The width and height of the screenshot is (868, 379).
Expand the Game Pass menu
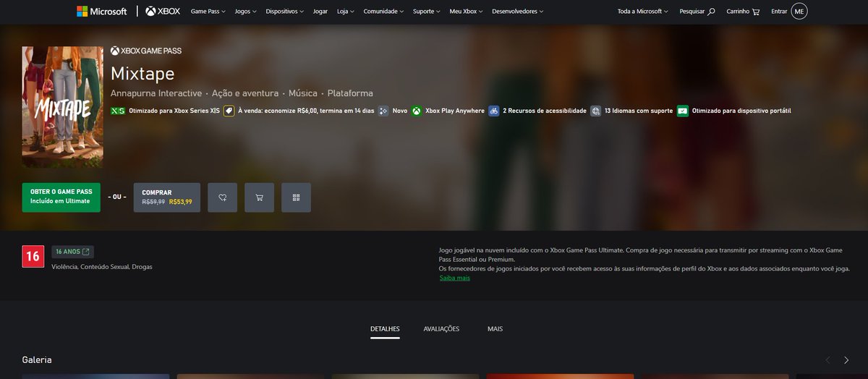[x=208, y=12]
